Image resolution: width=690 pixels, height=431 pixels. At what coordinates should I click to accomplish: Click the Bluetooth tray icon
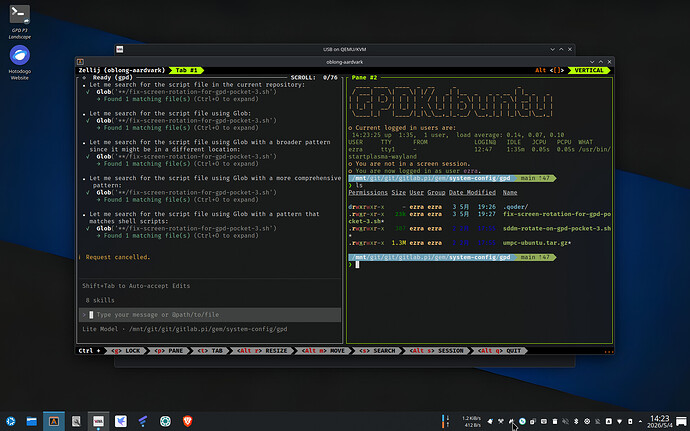[576, 421]
